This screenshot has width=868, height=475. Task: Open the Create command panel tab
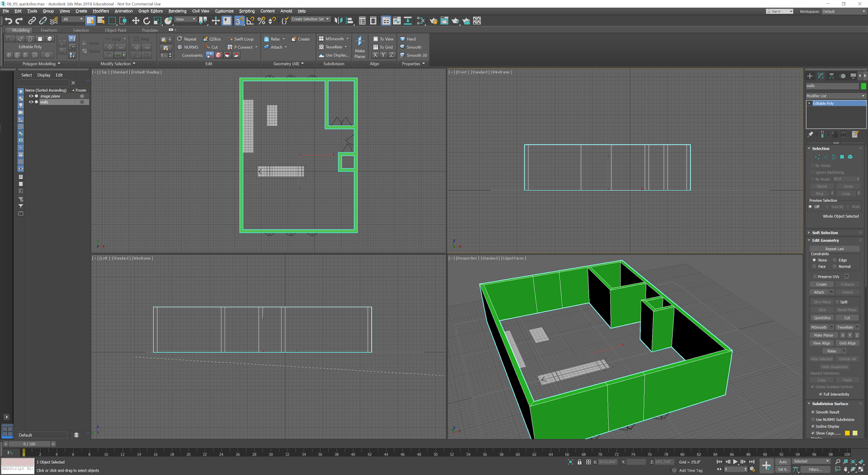tap(810, 76)
